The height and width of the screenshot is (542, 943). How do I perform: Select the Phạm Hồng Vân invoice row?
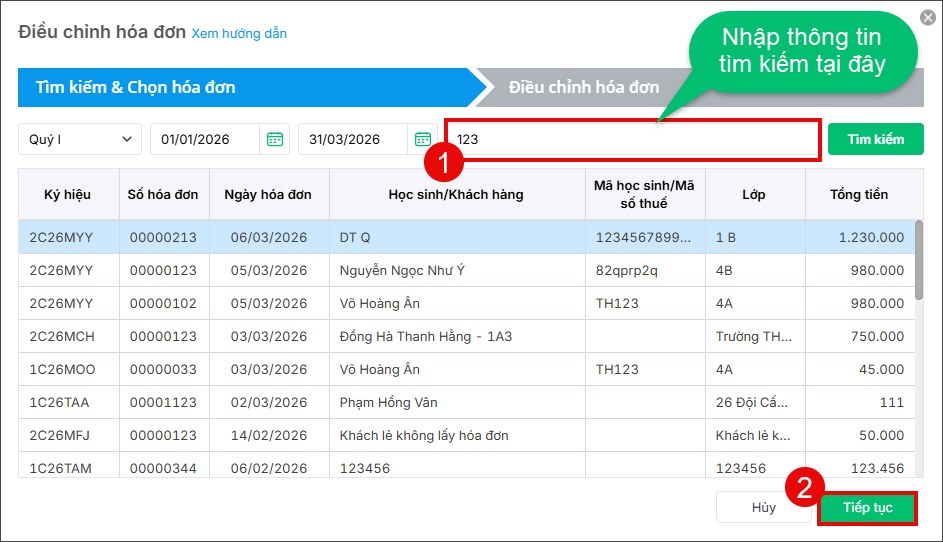click(467, 402)
